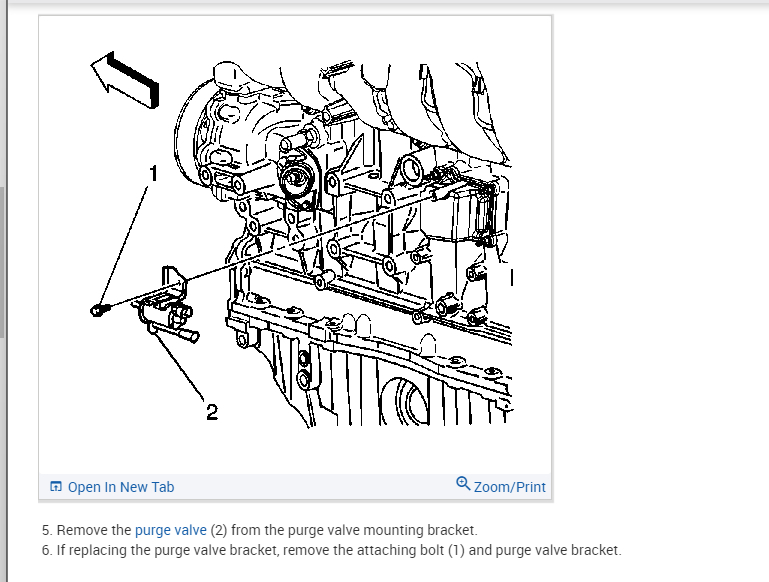Viewport: 769px width, 582px height.
Task: Click the open-in-new-tab window icon
Action: [56, 486]
